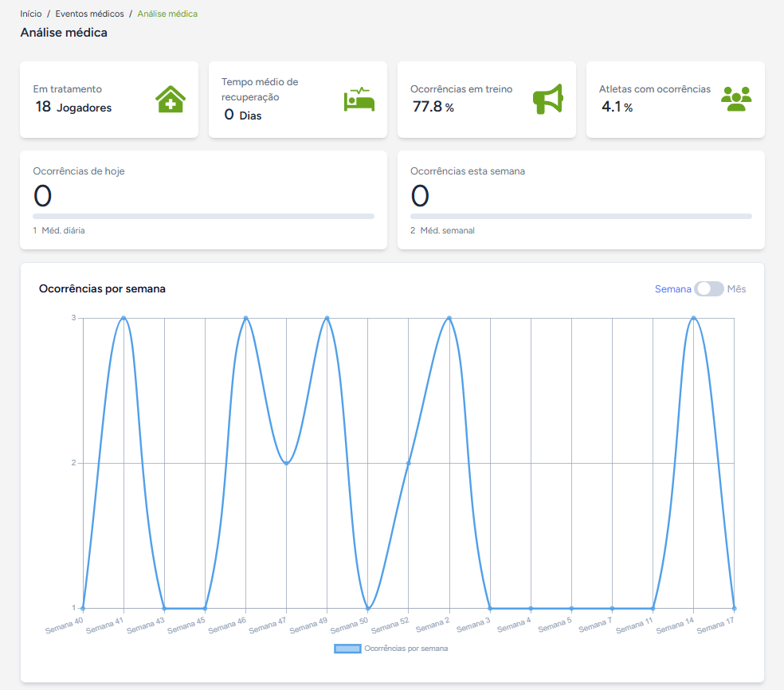Screen dimensions: 784x690
Task: Click the chart data point at Semana 3
Action: click(490, 609)
